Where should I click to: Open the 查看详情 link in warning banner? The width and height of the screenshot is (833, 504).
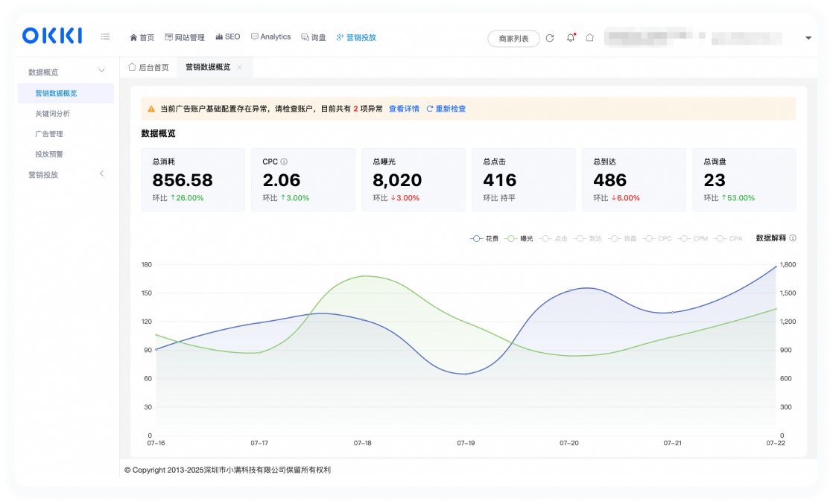point(404,109)
